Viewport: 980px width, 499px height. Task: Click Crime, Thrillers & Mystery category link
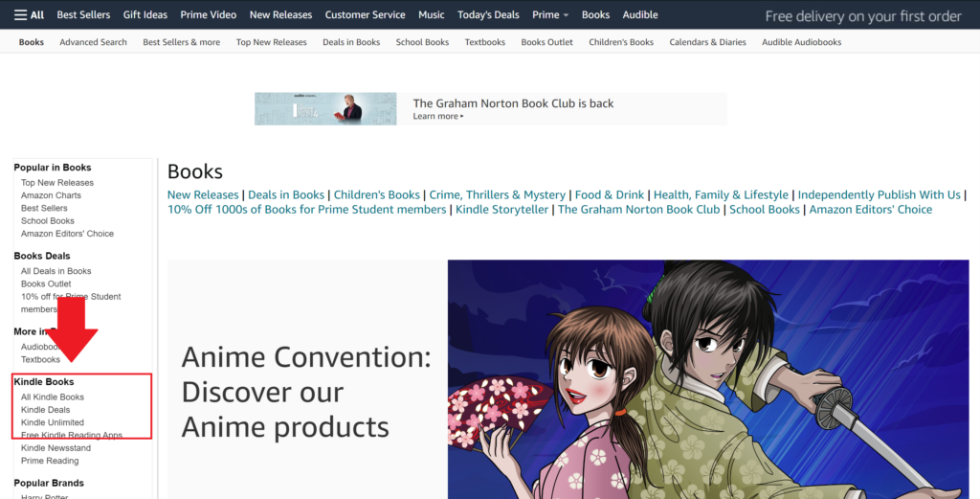point(497,195)
